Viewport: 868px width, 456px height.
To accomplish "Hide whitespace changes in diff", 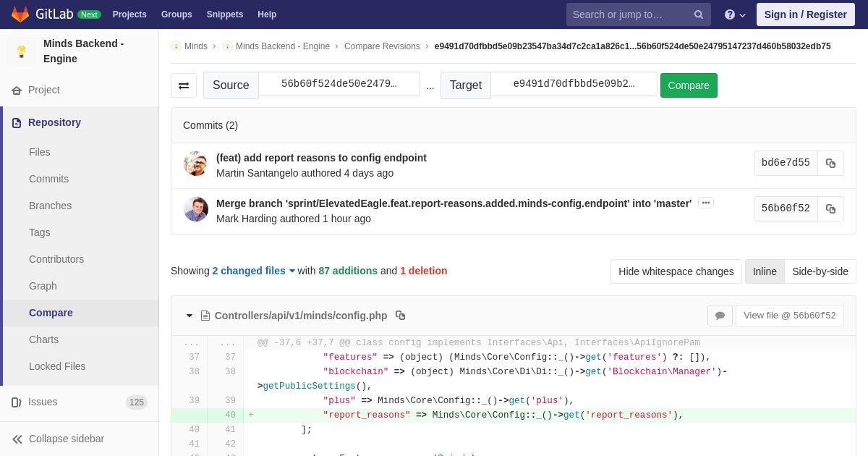I will pyautogui.click(x=676, y=271).
